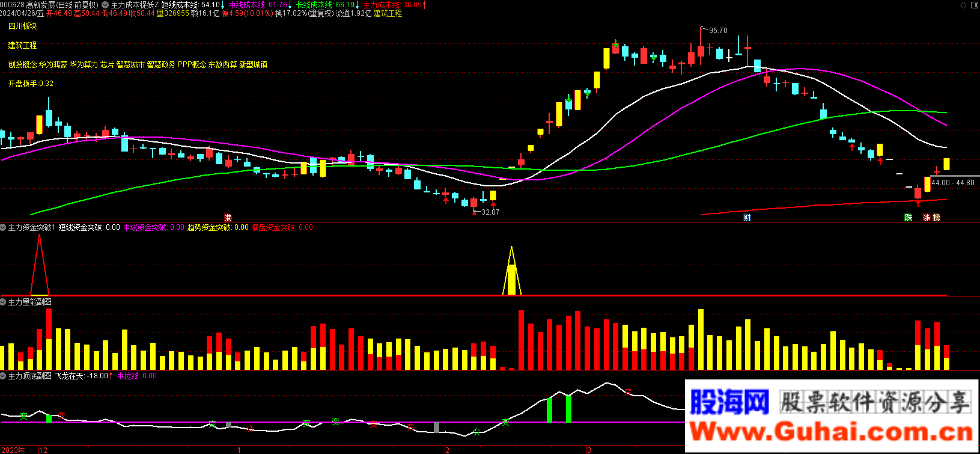Click the 榜 ranking marker icon
980x454 pixels.
tap(936, 218)
